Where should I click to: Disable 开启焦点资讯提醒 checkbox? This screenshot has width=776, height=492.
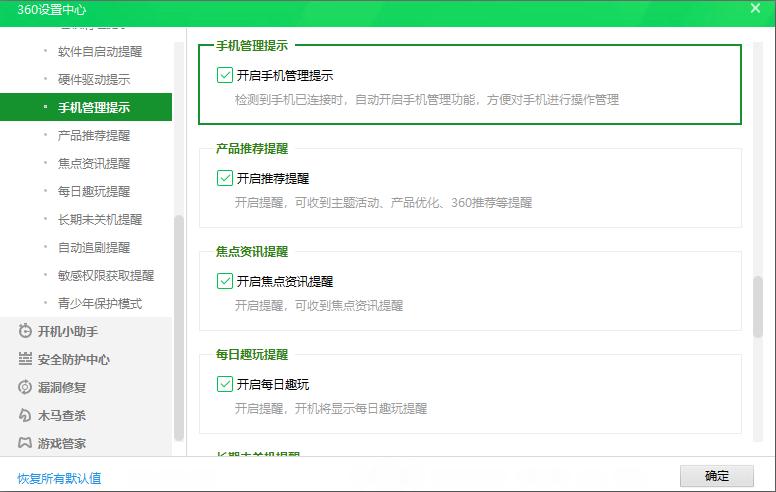225,281
